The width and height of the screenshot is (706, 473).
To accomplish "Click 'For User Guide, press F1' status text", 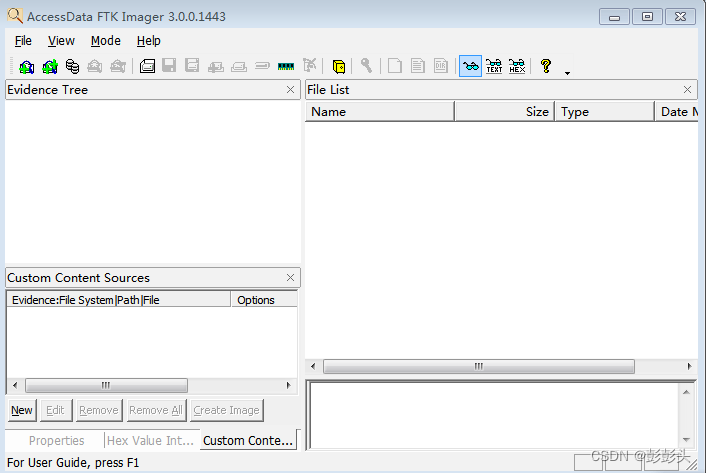I will tap(73, 463).
